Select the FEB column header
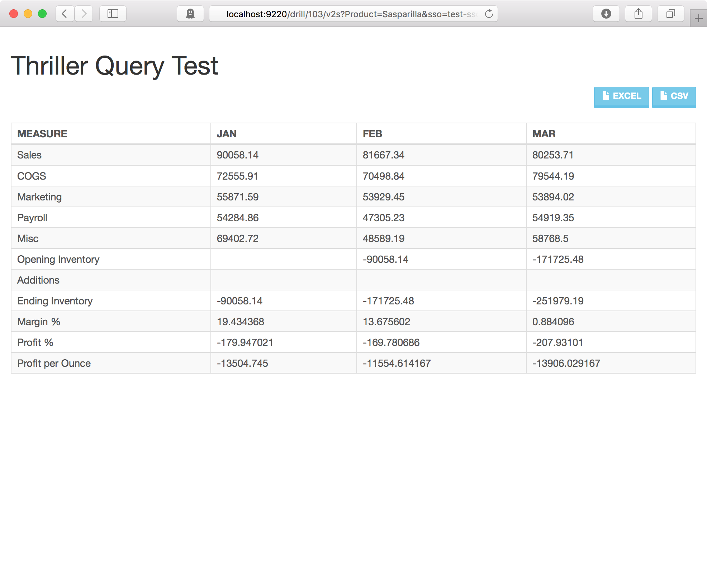707x588 pixels. (373, 134)
